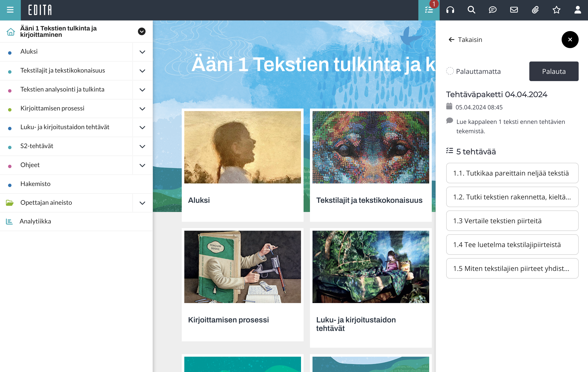
Task: Open the Aluksi card thumbnail
Action: [x=243, y=147]
